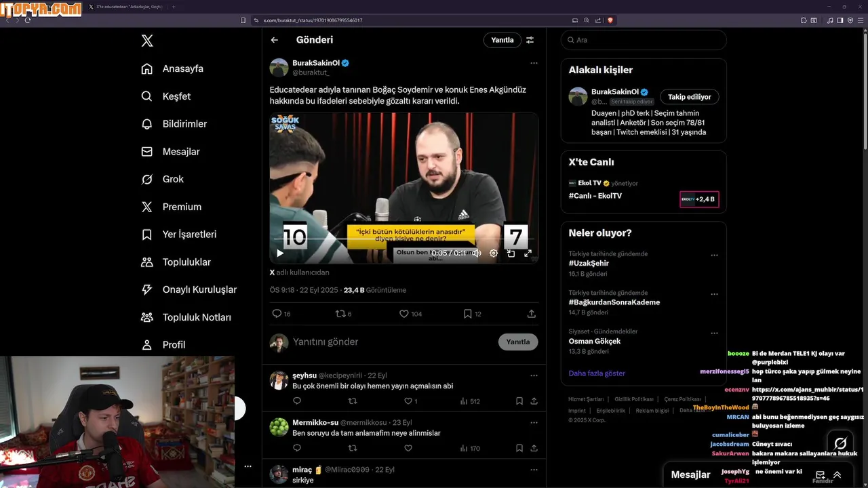Image resolution: width=868 pixels, height=488 pixels.
Task: Reply to the main post, 16 replies
Action: point(281,314)
